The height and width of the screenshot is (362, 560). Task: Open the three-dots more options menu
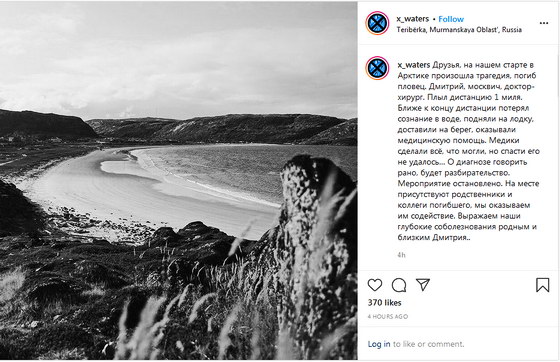(x=544, y=23)
